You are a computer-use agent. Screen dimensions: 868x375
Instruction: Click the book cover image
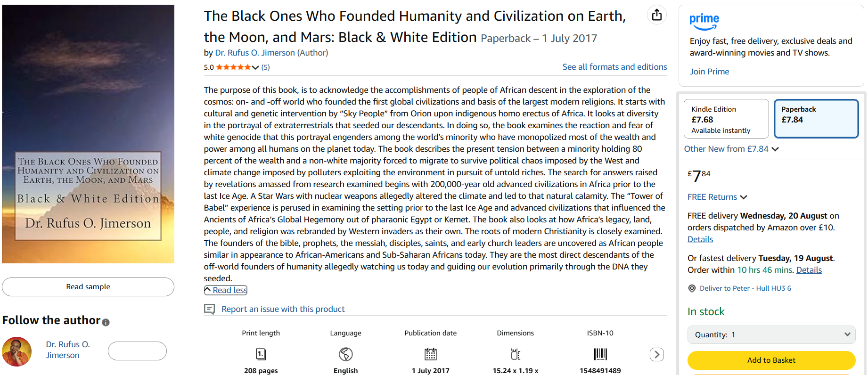[x=88, y=134]
